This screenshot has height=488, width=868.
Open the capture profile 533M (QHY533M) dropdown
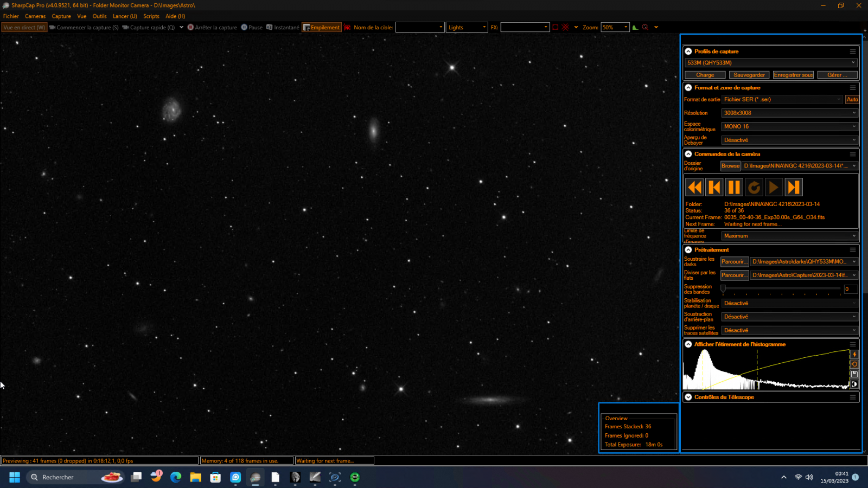771,63
